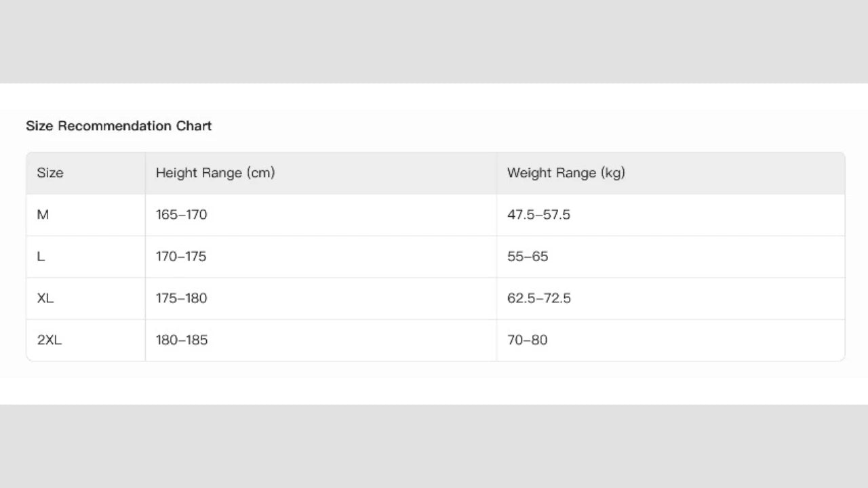The width and height of the screenshot is (868, 488).
Task: Click the 62.5–72.5 weight cell
Action: 538,298
